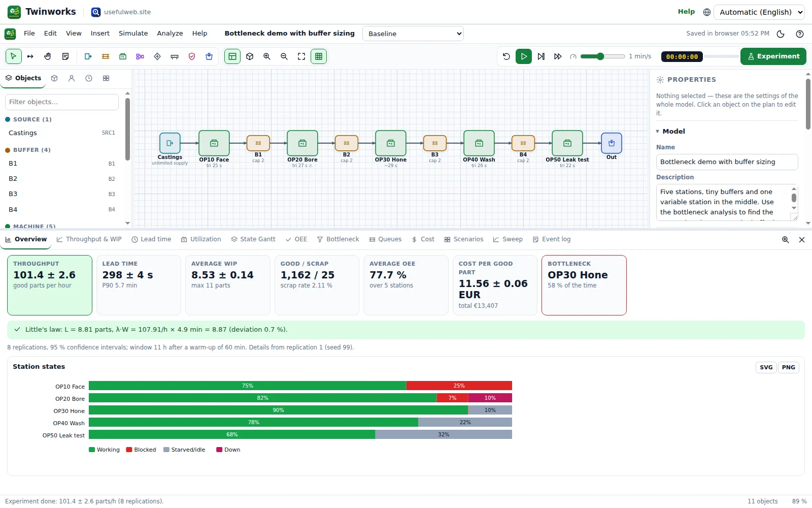The width and height of the screenshot is (812, 508).
Task: Open the Edit menu
Action: click(x=50, y=34)
